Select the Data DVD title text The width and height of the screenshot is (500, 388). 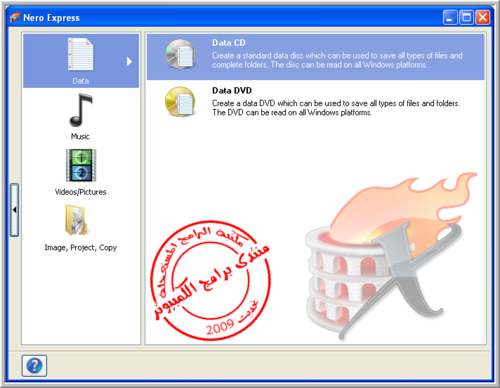click(232, 90)
